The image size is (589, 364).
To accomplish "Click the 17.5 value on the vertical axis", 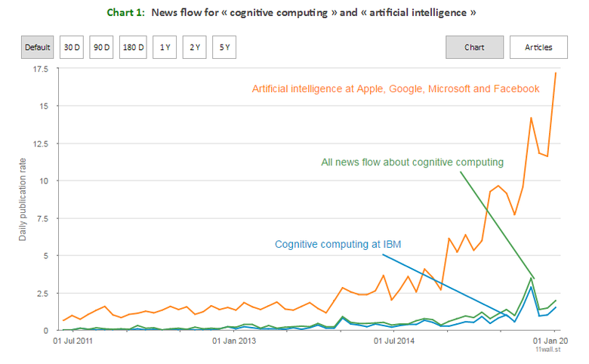I will pyautogui.click(x=40, y=69).
